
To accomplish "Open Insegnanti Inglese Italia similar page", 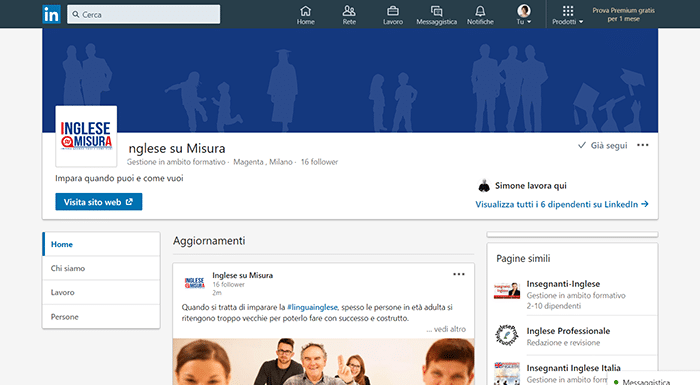I will pos(574,368).
